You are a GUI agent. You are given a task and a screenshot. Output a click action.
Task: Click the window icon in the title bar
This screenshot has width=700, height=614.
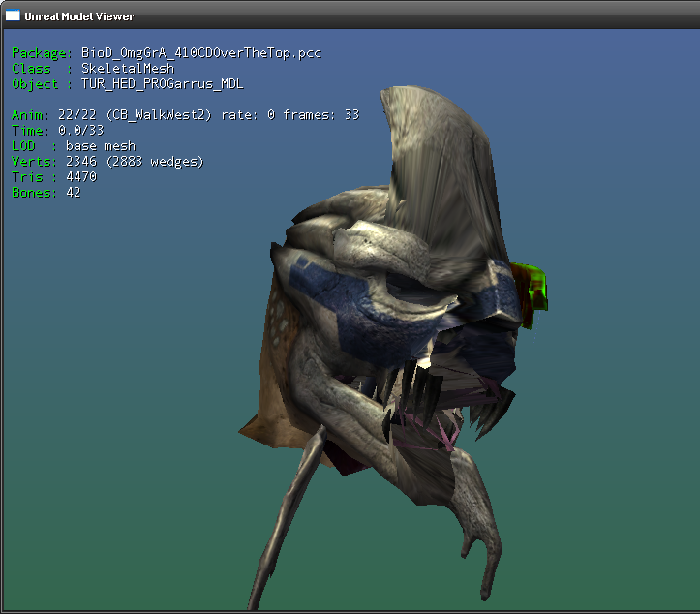pyautogui.click(x=13, y=16)
